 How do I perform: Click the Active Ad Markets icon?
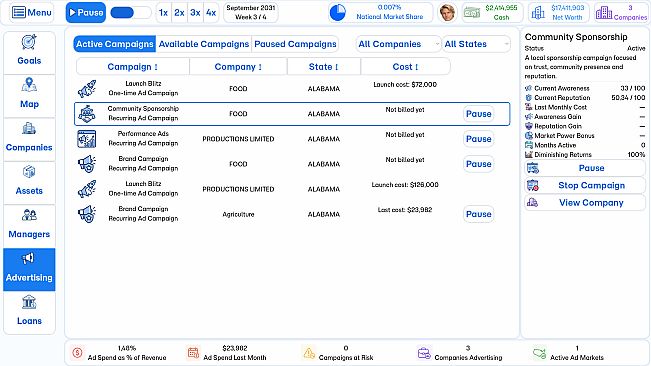pos(539,353)
